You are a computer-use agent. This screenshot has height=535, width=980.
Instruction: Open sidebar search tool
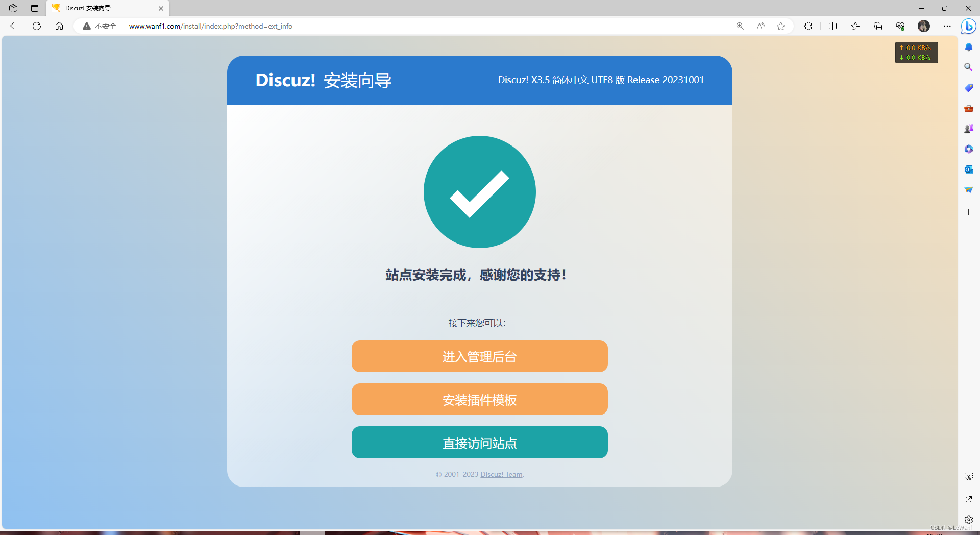point(969,67)
